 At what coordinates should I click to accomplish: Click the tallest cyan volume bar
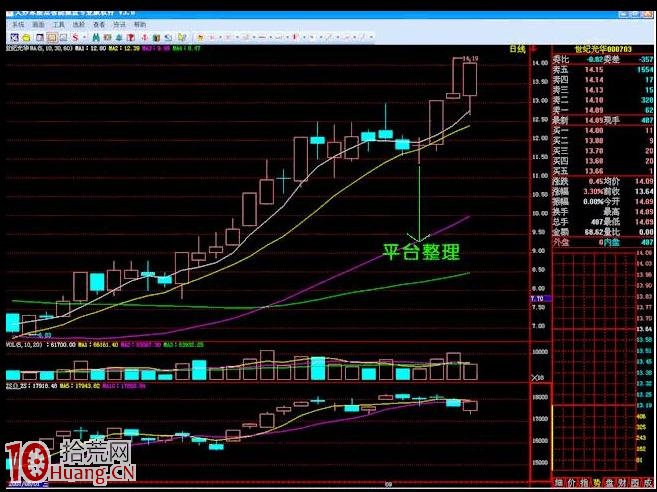pos(318,368)
